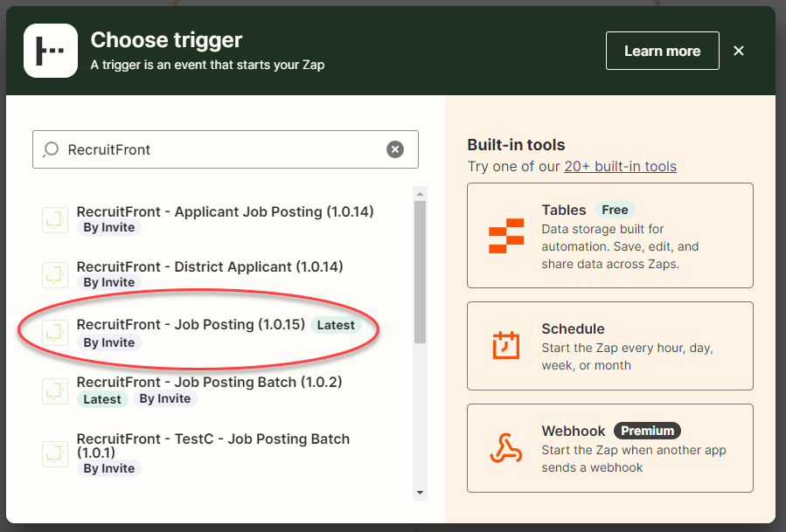Viewport: 786px width, 532px height.
Task: Click the Webhook tool icon
Action: [506, 448]
